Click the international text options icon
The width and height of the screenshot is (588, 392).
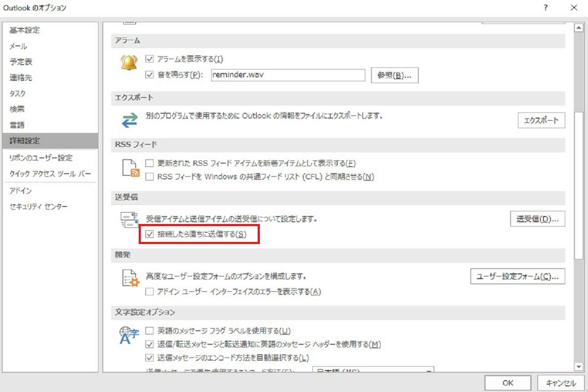tap(129, 335)
